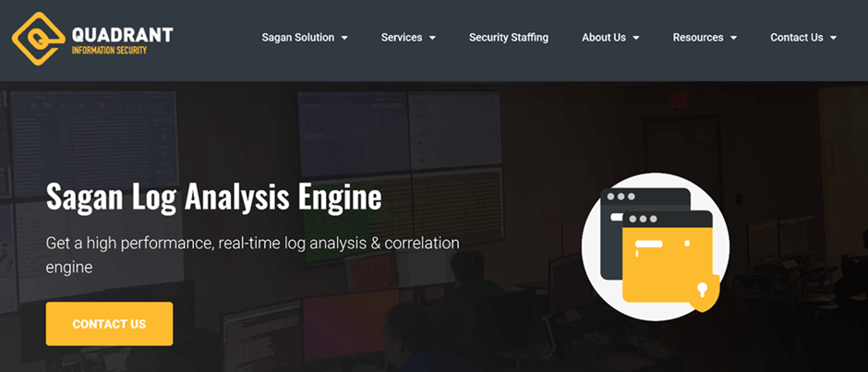Screen dimensions: 868x372
Task: Click the Quadrant diamond logo icon
Action: tap(38, 39)
